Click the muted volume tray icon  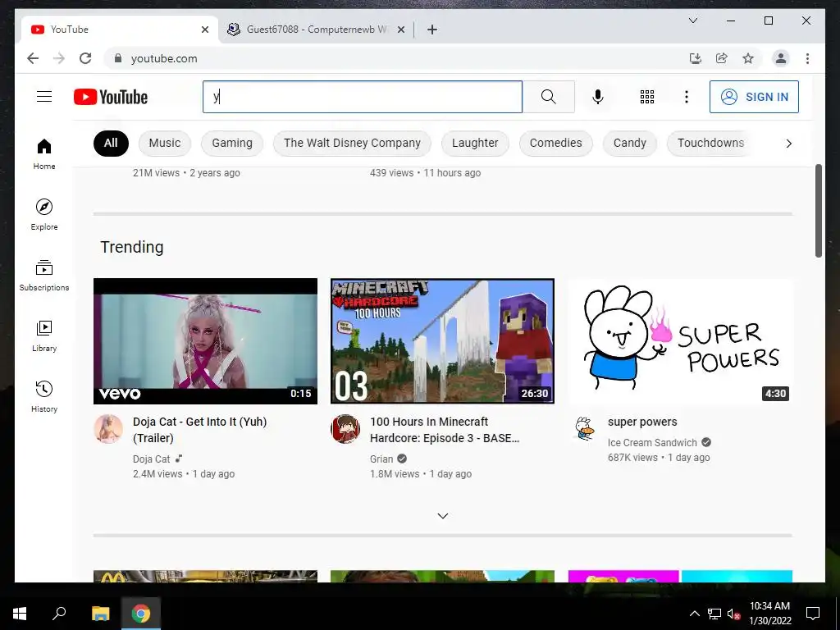[x=733, y=614]
